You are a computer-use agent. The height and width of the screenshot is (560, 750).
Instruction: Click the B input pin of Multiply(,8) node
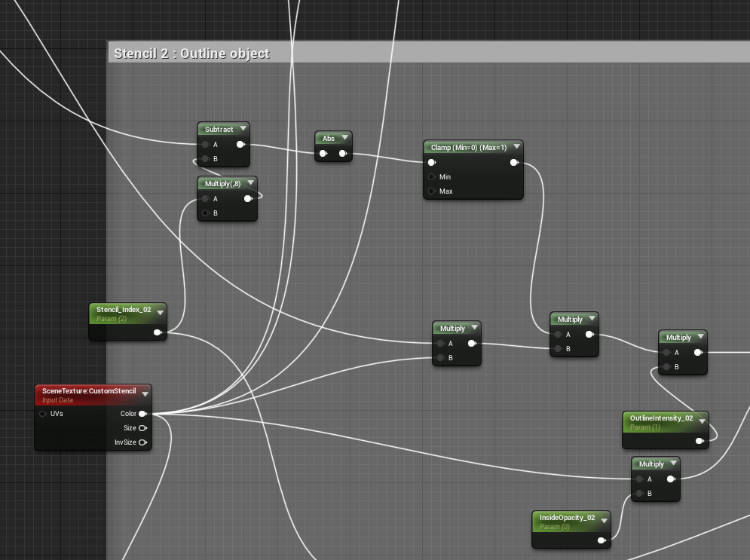click(204, 213)
